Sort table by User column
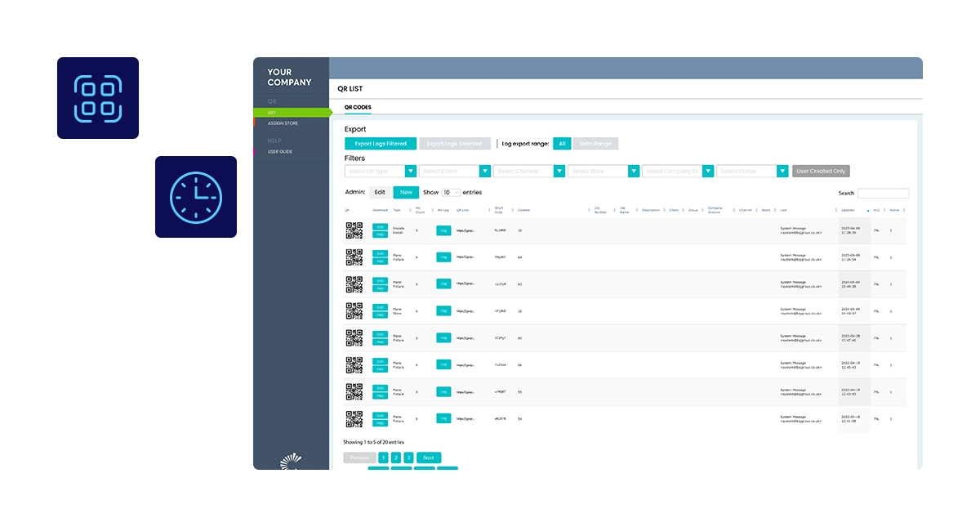The width and height of the screenshot is (980, 527). 784,210
